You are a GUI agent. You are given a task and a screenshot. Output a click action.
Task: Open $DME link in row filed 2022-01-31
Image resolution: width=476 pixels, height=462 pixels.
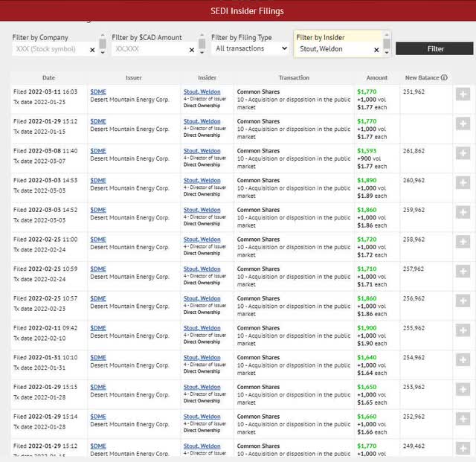[x=98, y=358]
